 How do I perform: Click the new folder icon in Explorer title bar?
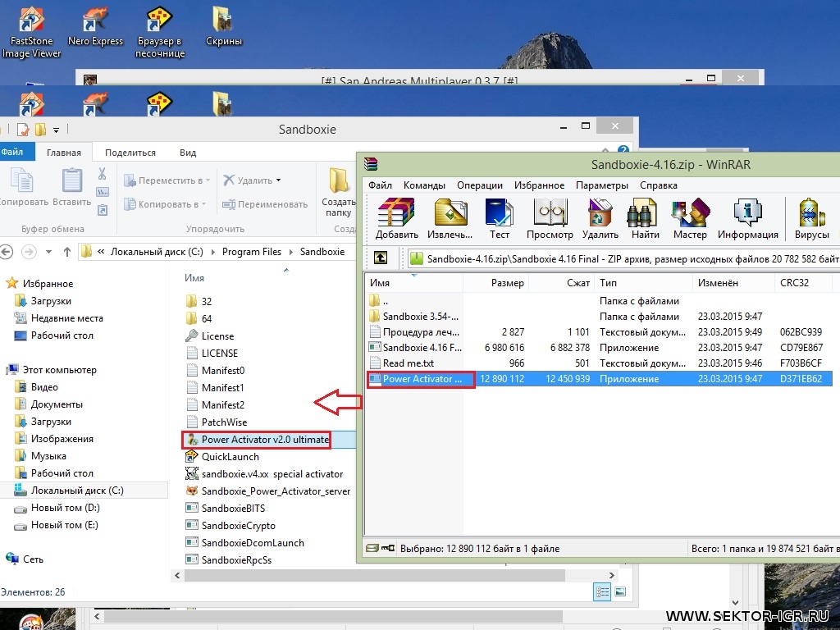click(x=40, y=129)
